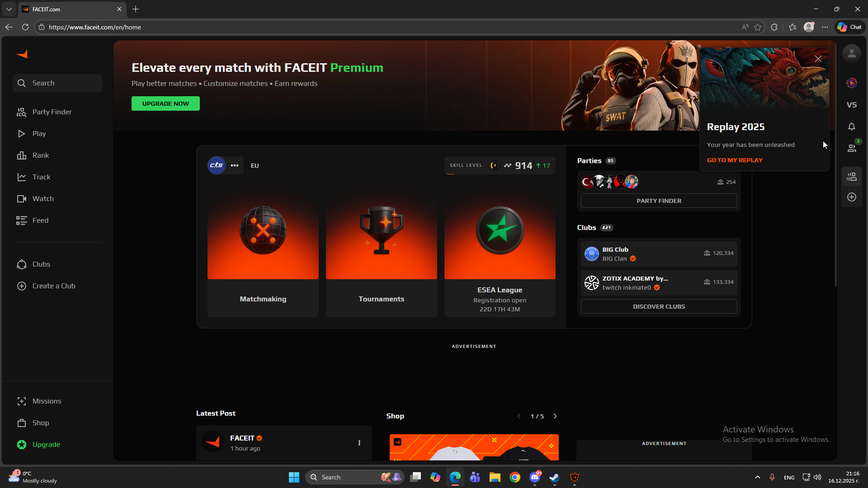Viewport: 868px width, 488px height.
Task: Click the PARTY FINDER button
Action: (659, 201)
